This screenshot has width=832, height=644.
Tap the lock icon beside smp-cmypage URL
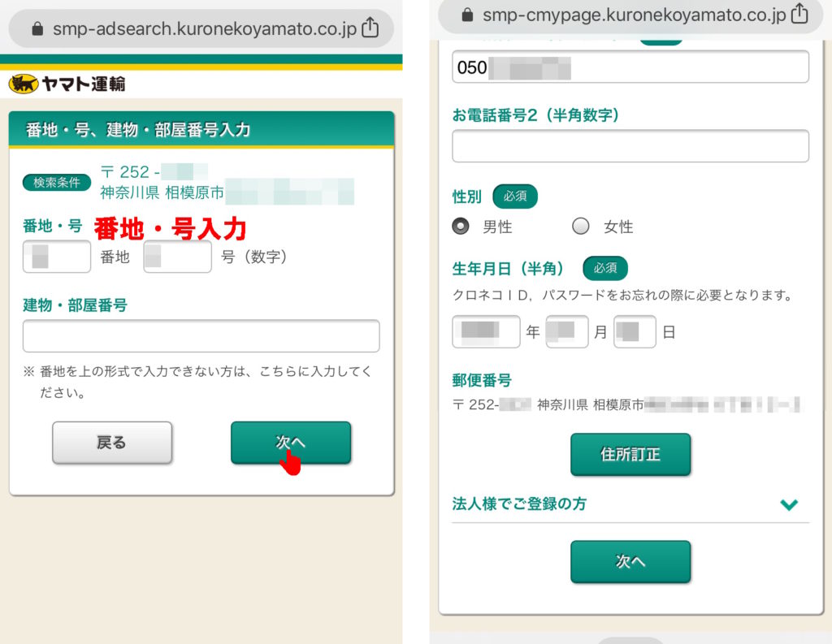[x=466, y=15]
